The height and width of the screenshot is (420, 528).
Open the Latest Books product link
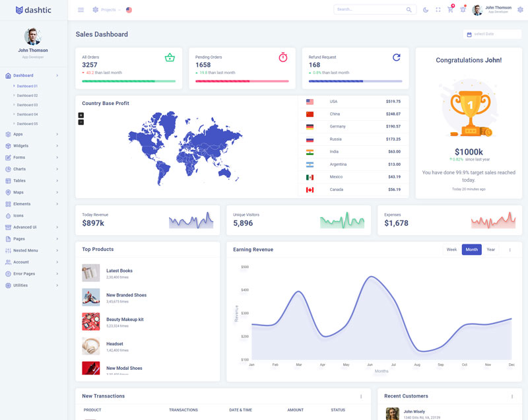(119, 271)
